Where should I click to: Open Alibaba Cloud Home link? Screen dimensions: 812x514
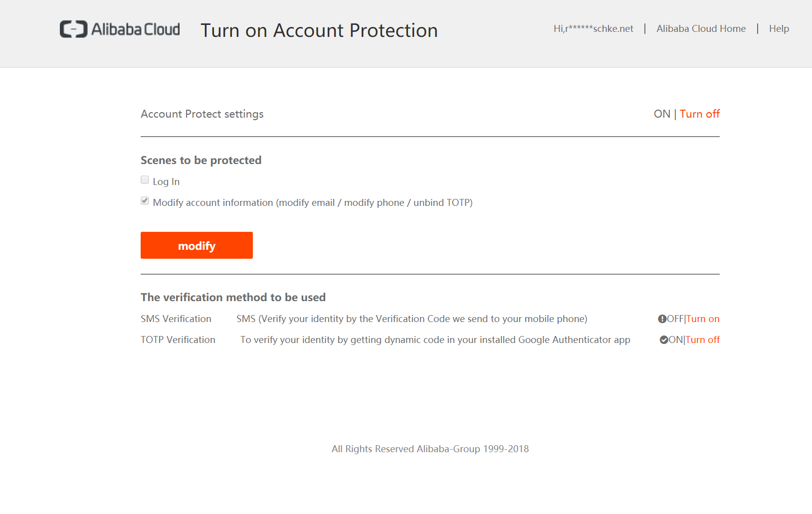coord(701,28)
